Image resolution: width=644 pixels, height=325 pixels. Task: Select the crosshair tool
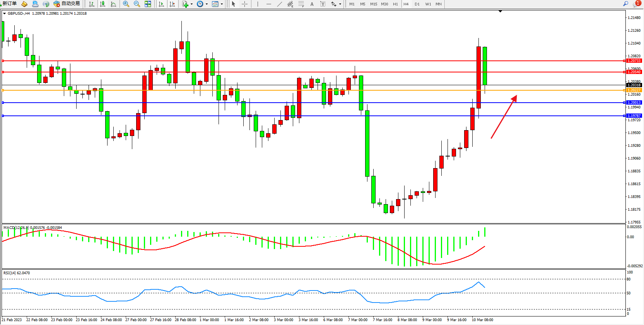[244, 4]
